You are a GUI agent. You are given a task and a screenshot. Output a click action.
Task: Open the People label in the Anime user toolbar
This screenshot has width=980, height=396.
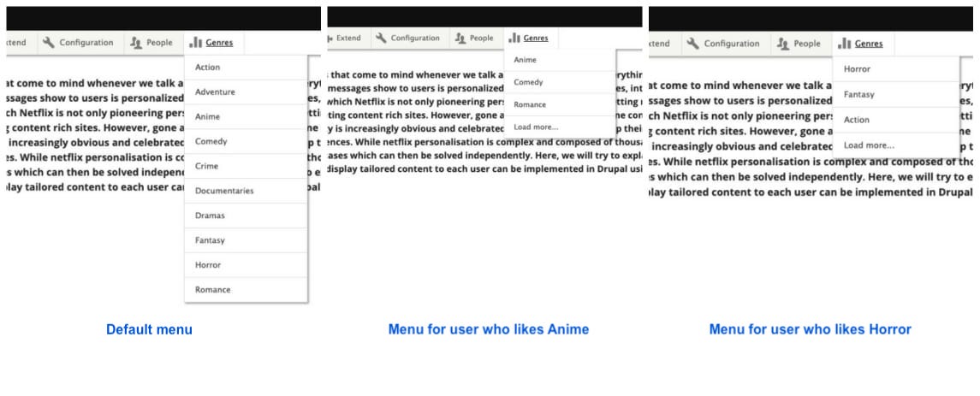pyautogui.click(x=481, y=38)
